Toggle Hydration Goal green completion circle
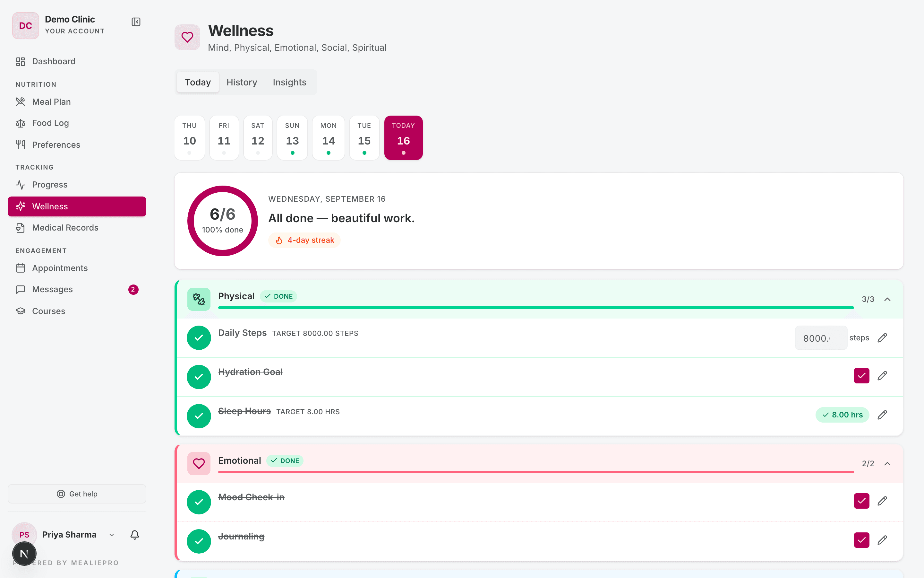The width and height of the screenshot is (924, 578). (199, 377)
